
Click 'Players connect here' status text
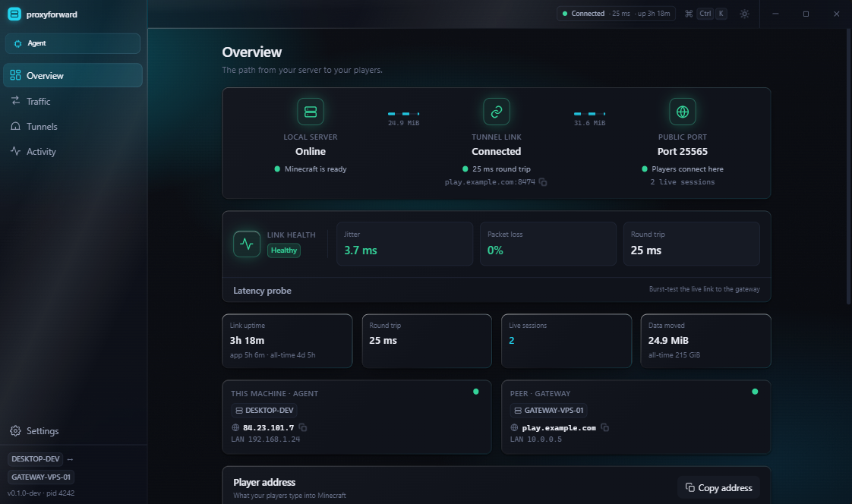pyautogui.click(x=687, y=169)
